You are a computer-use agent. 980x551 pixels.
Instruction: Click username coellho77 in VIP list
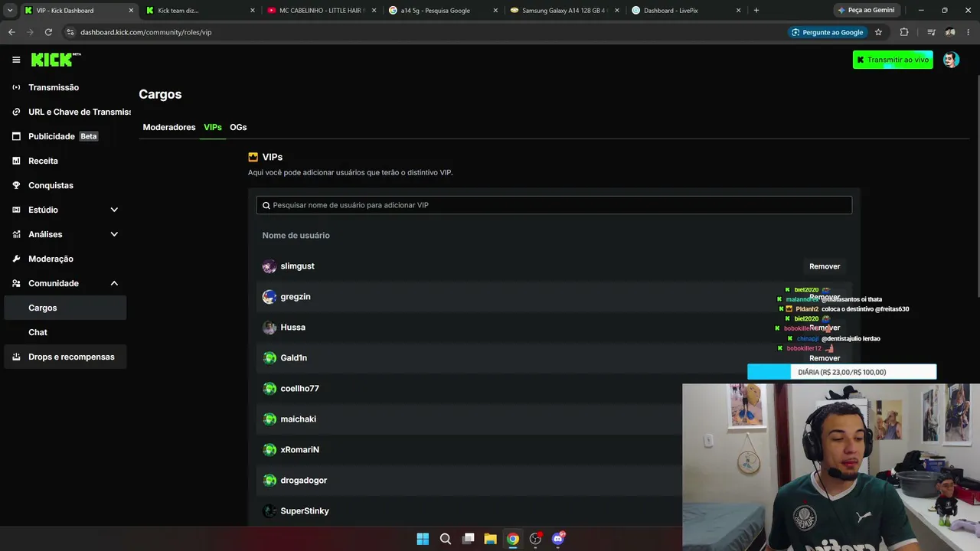[299, 389]
